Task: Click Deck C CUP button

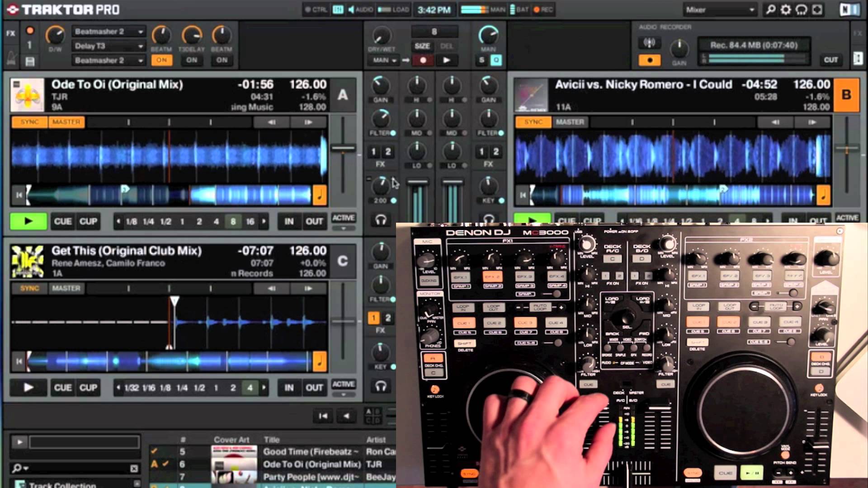Action: (88, 388)
